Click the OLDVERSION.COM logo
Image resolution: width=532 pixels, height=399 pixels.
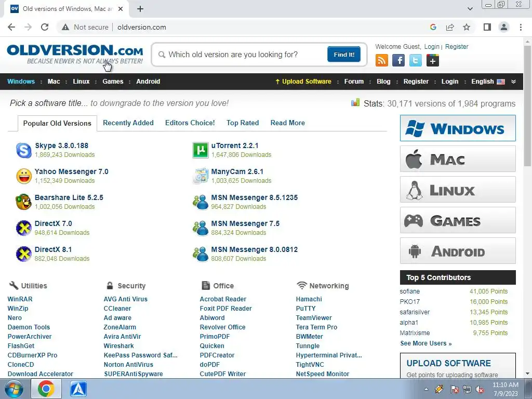[x=75, y=54]
